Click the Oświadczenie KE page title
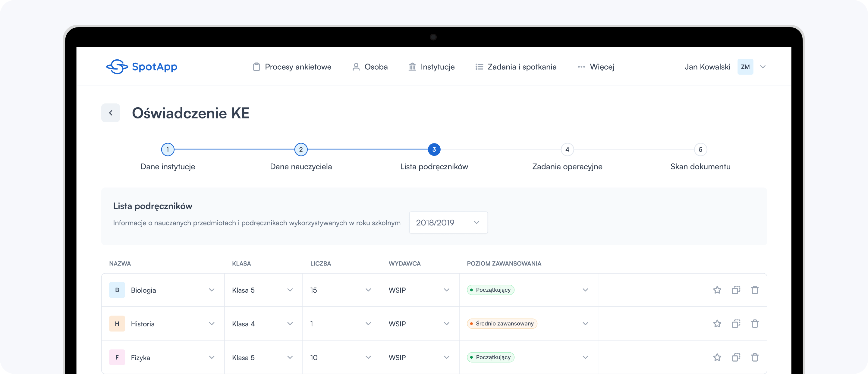Screen dimensions: 868x374 pos(191,113)
